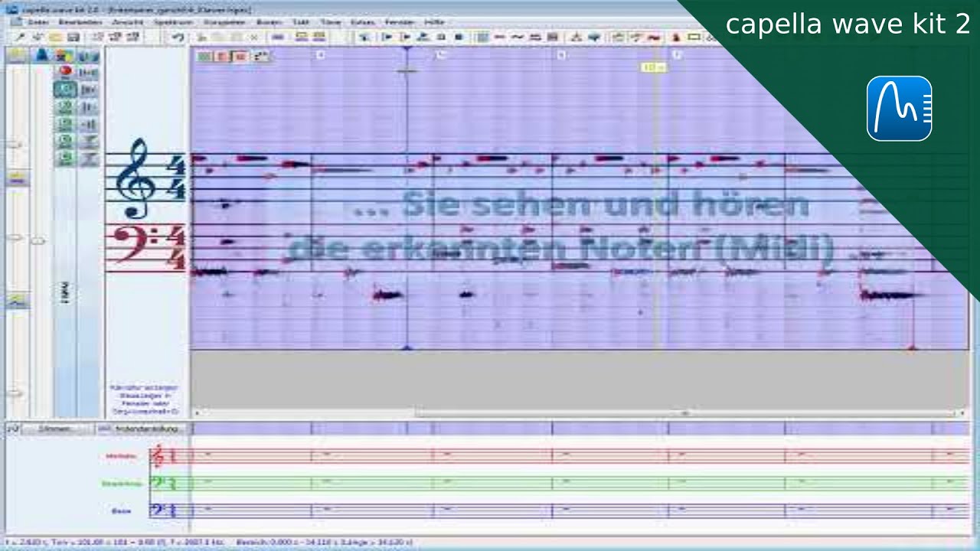Click the horizontal scrollbar thumb below spectrogram
This screenshot has width=980, height=551.
point(684,413)
